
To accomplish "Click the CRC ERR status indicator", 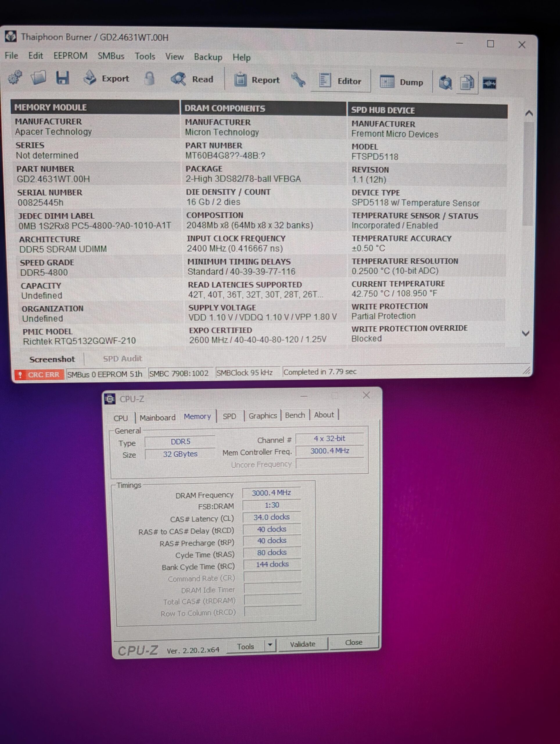I will [x=39, y=375].
